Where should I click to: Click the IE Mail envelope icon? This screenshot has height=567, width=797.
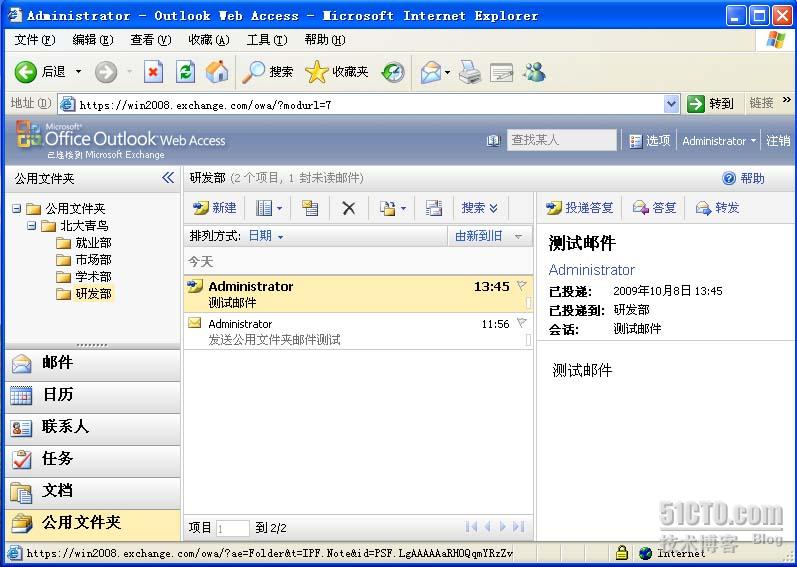(431, 72)
